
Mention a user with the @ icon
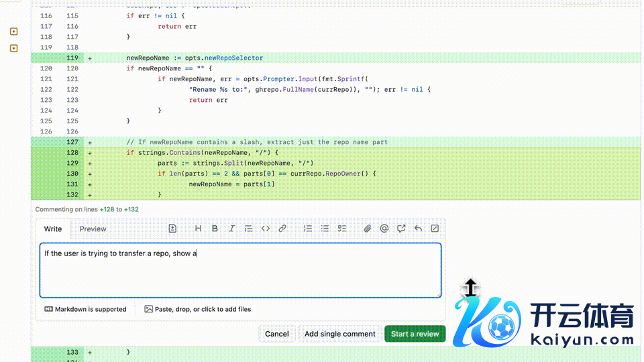click(x=384, y=229)
